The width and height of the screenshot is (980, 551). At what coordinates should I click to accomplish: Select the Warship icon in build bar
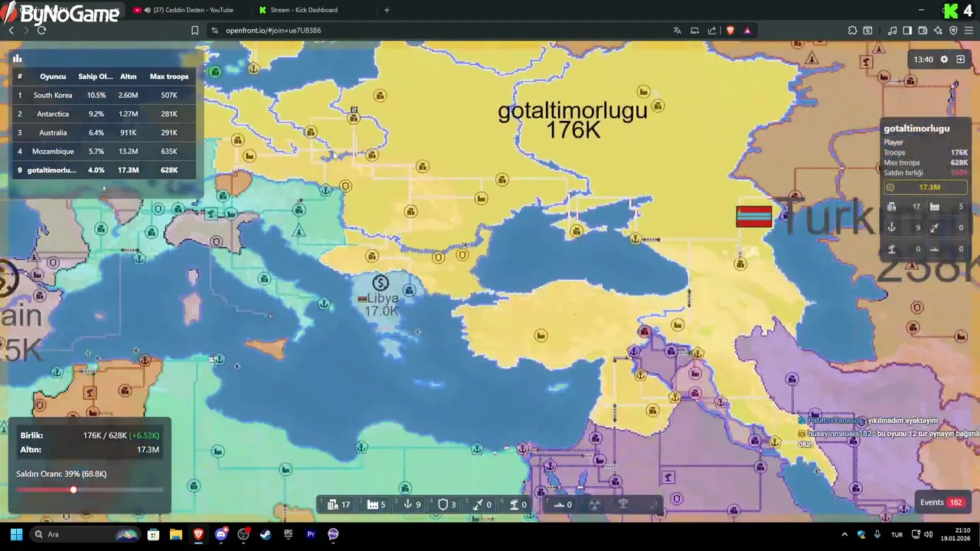559,504
